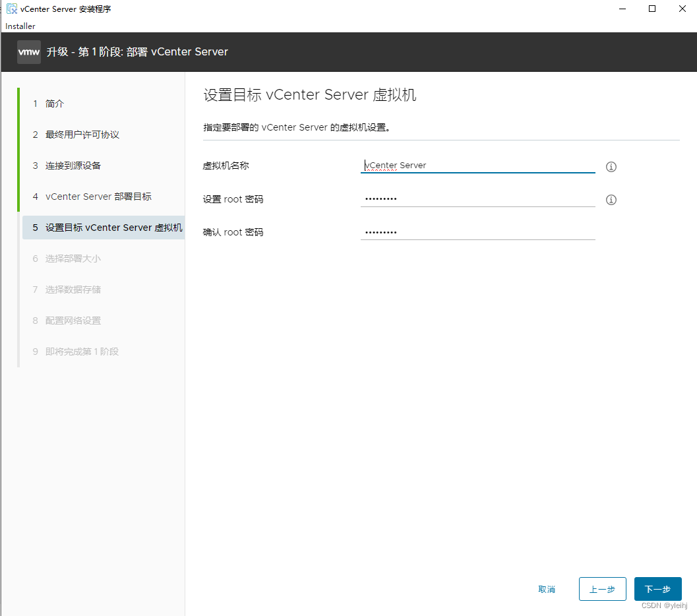Viewport: 697px width, 616px height.
Task: Click the VMware vmw logo icon
Action: 28,51
